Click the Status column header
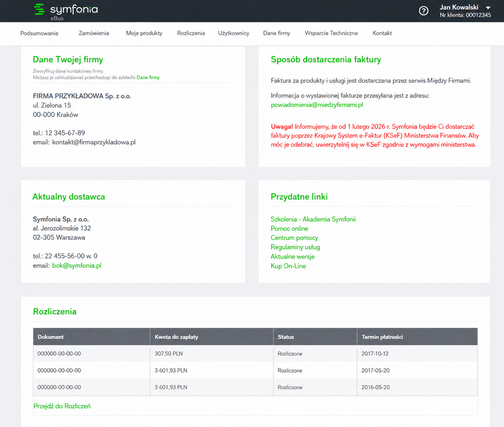 coord(315,337)
